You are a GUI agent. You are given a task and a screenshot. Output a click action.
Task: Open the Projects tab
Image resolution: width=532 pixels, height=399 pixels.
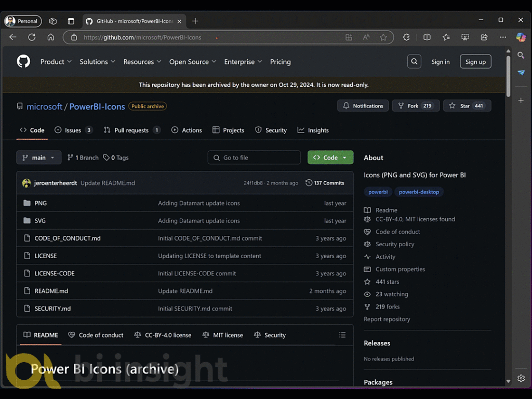point(229,130)
